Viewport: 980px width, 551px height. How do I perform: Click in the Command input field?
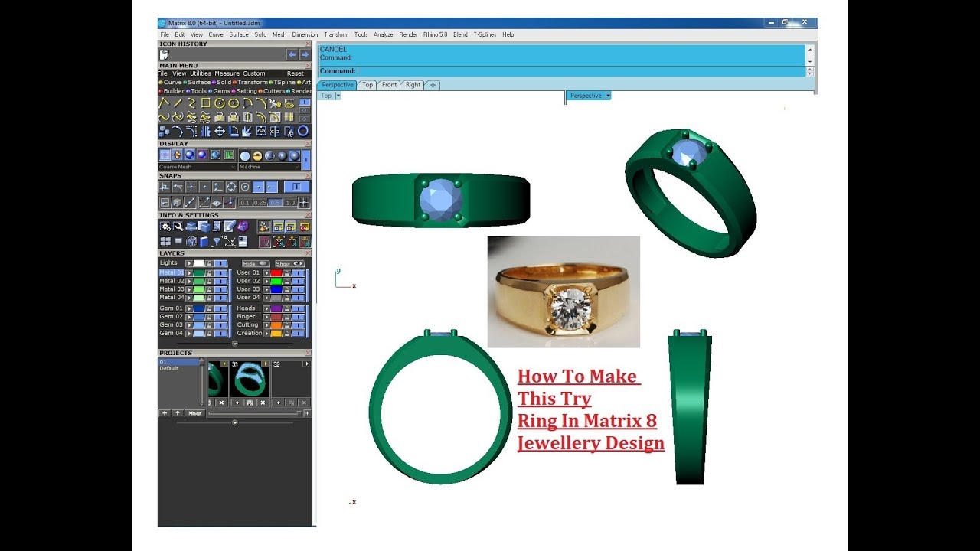[581, 71]
